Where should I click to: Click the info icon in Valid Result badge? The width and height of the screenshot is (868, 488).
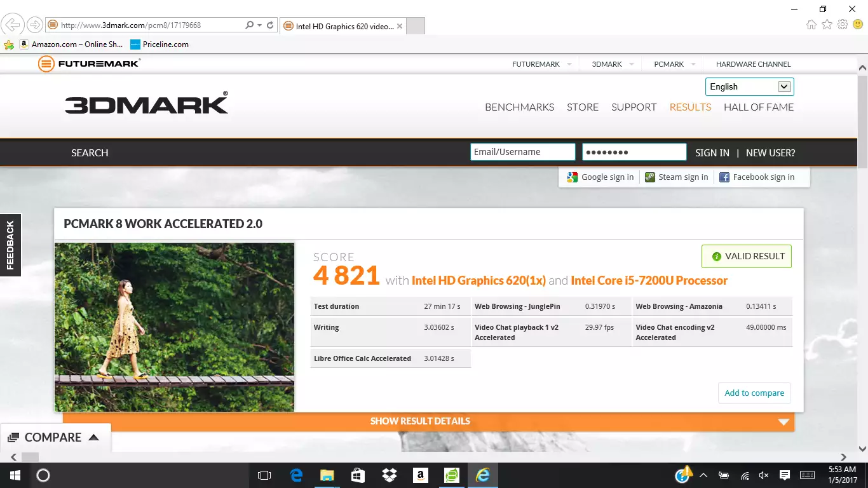717,257
